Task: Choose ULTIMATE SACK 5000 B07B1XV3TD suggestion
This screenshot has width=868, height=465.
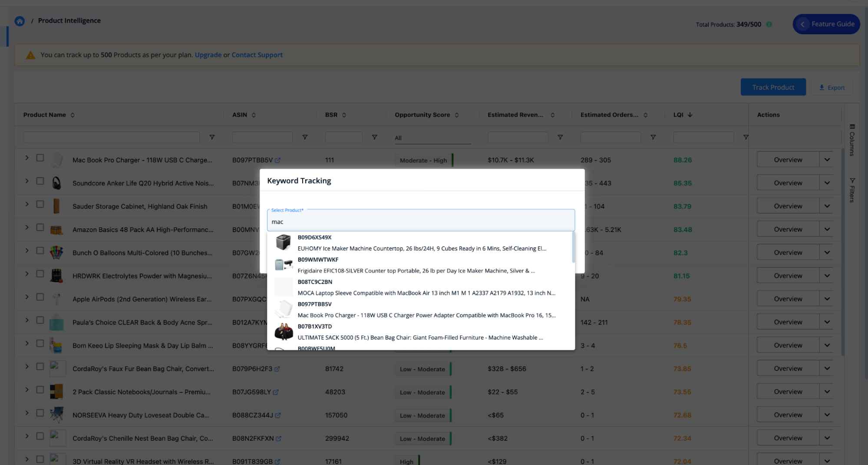Action: point(420,332)
